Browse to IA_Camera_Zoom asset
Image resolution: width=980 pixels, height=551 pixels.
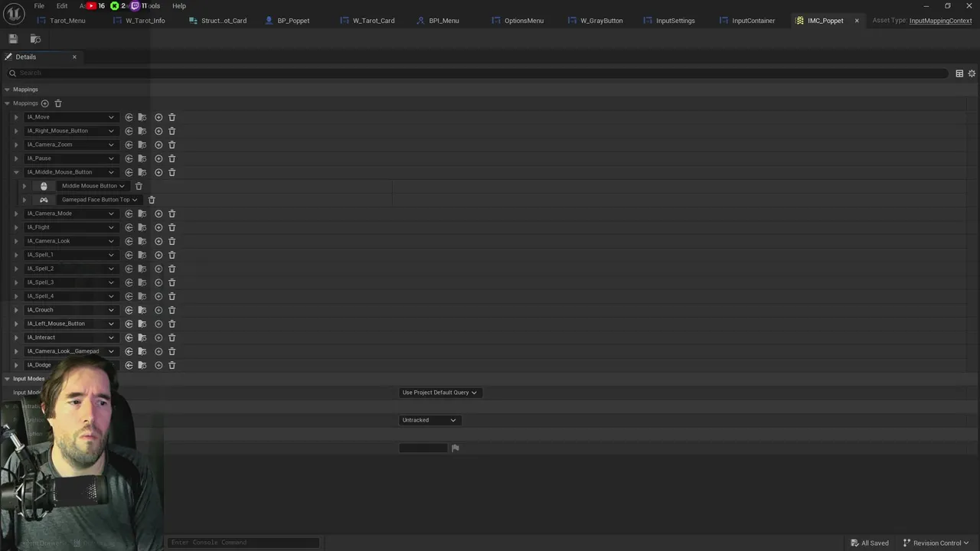pos(142,145)
